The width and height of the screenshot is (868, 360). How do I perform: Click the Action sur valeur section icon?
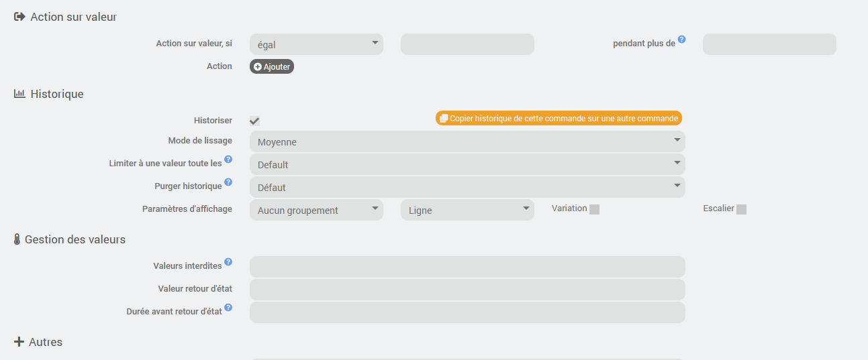[x=19, y=17]
